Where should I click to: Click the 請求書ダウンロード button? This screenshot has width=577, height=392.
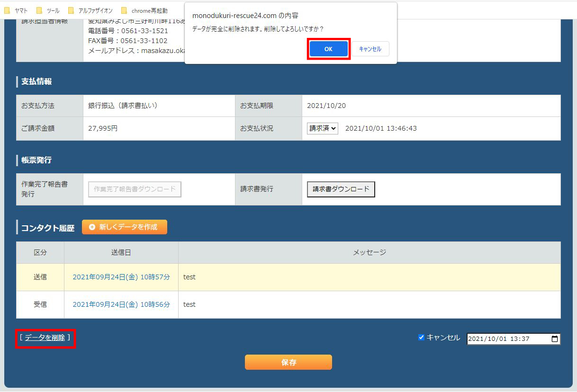click(x=341, y=189)
